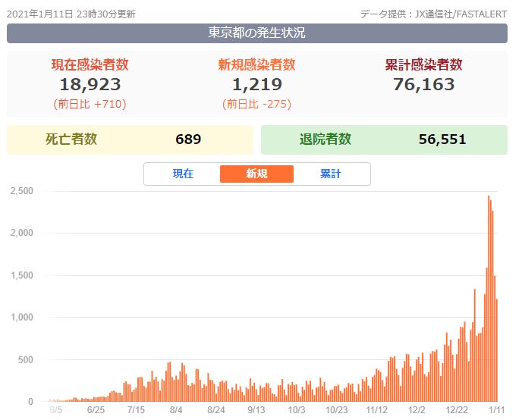Screen dimensions: 522x420
Task: Click the 1/11 x-axis date label
Action: coord(497,409)
